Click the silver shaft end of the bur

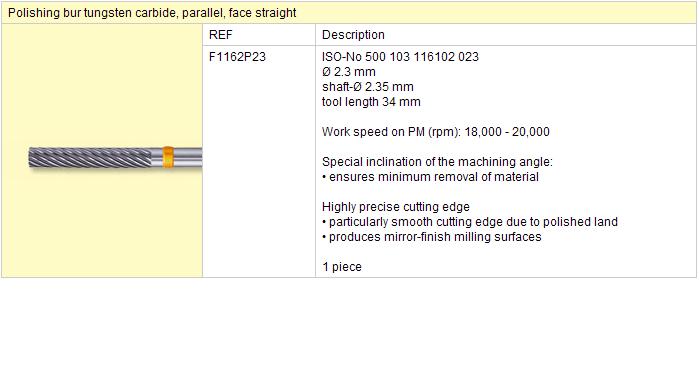pos(188,157)
